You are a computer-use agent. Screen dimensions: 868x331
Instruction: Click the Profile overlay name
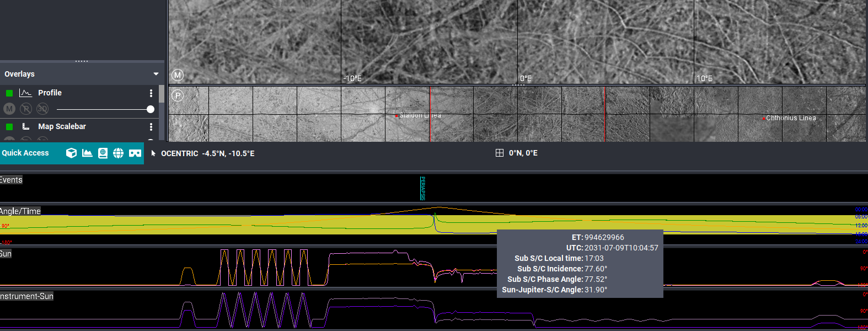pos(50,93)
